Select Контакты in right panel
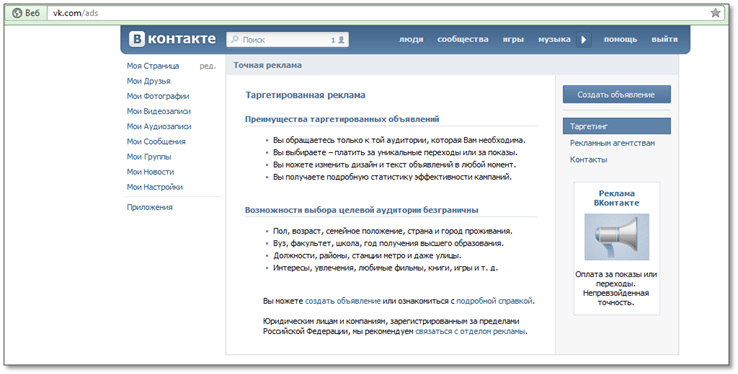738x374 pixels. 588,159
